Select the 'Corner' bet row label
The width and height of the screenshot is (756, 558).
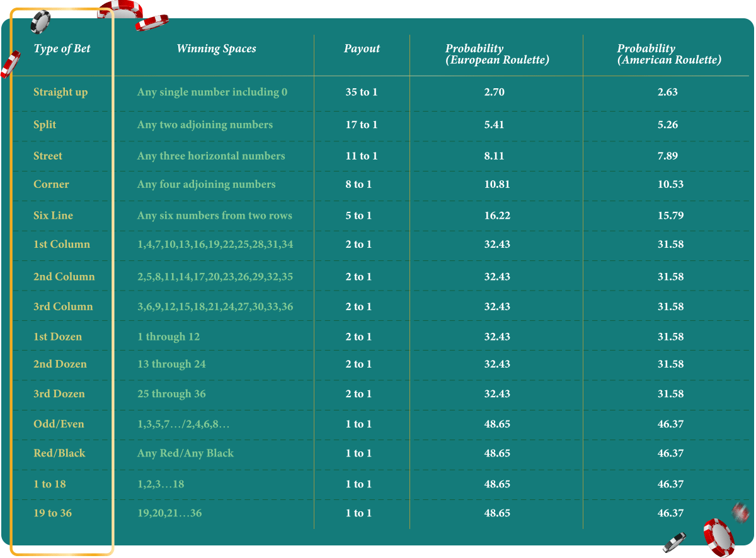click(51, 184)
